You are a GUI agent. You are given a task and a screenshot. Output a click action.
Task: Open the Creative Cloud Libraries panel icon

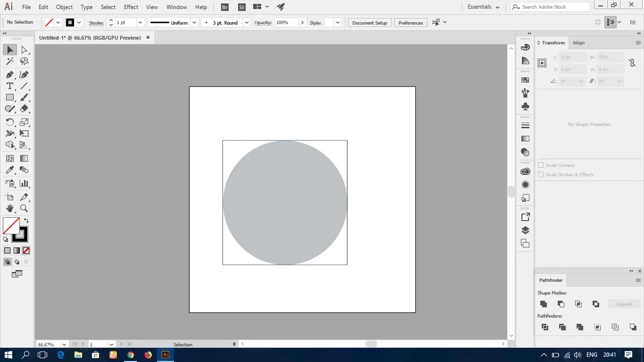pos(525,171)
